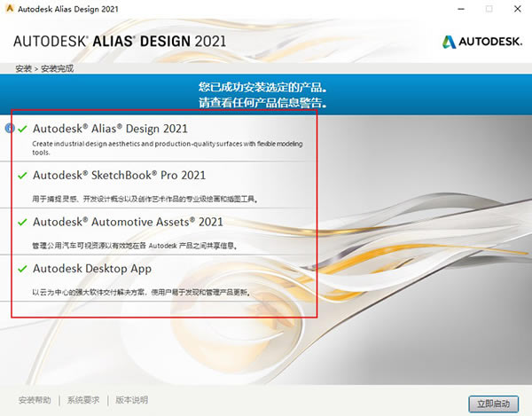Click the Autodesk logo in the header
The image size is (532, 416).
click(x=481, y=42)
